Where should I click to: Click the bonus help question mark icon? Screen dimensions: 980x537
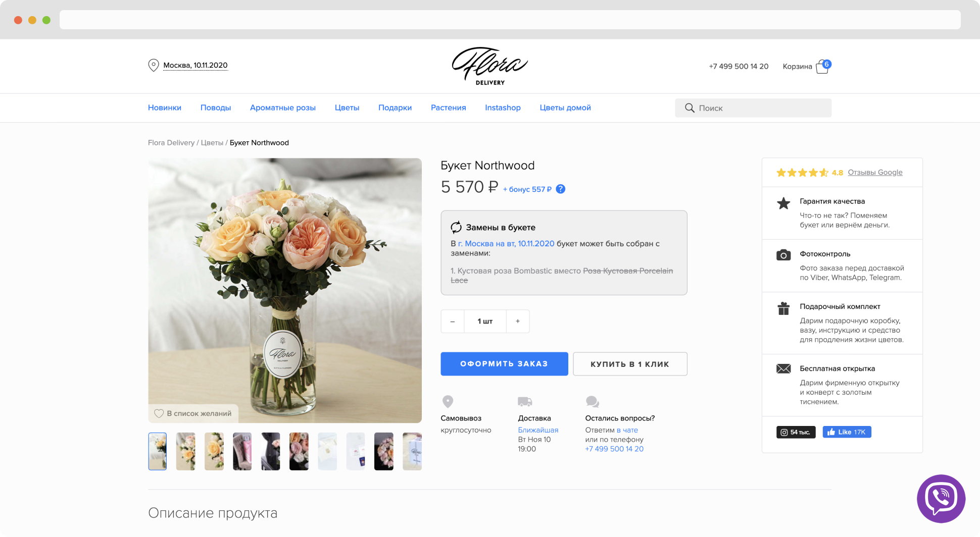coord(560,189)
